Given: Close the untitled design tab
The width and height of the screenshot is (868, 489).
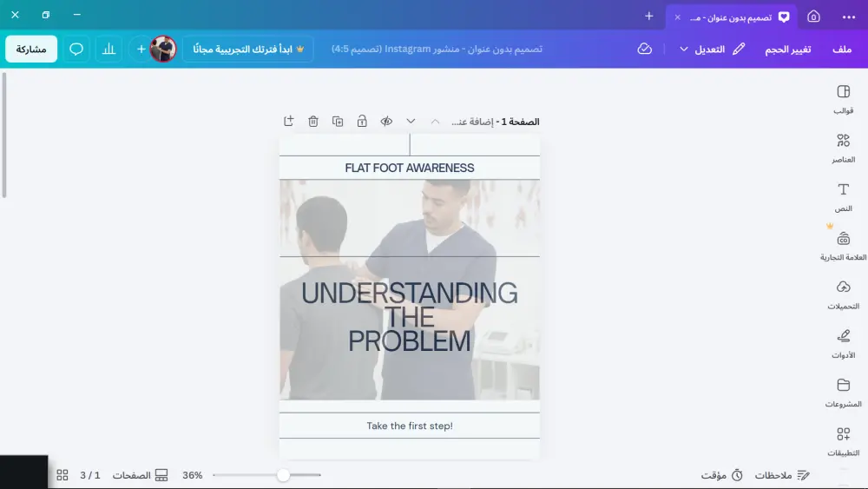Looking at the screenshot, I should (x=677, y=17).
